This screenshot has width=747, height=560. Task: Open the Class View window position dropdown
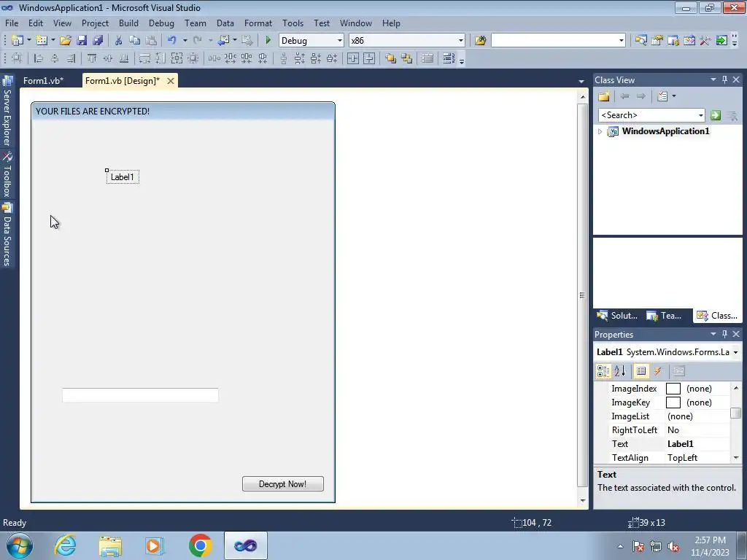coord(713,79)
